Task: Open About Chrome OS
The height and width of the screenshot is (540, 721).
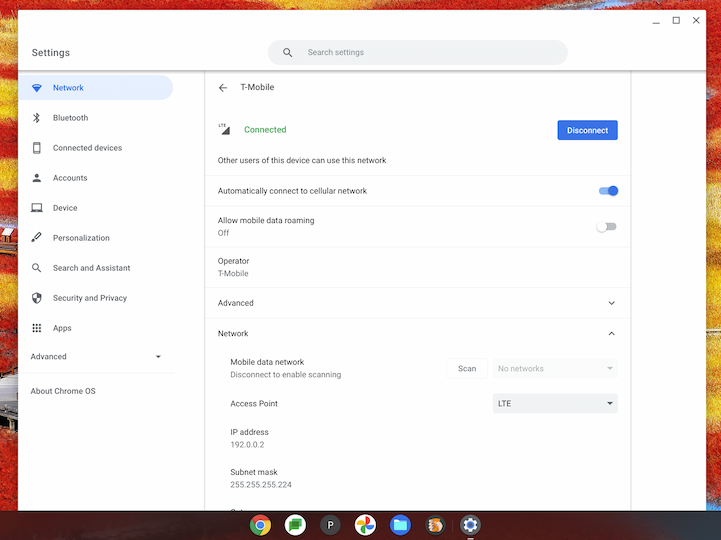Action: [x=63, y=391]
